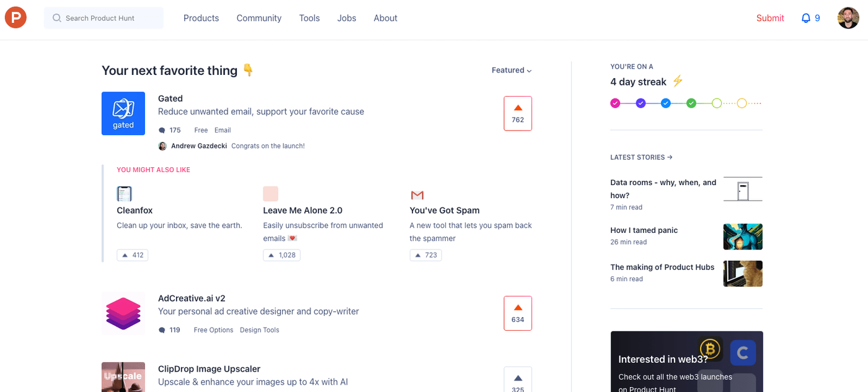Open the Data rooms story thumbnail

coord(743,189)
